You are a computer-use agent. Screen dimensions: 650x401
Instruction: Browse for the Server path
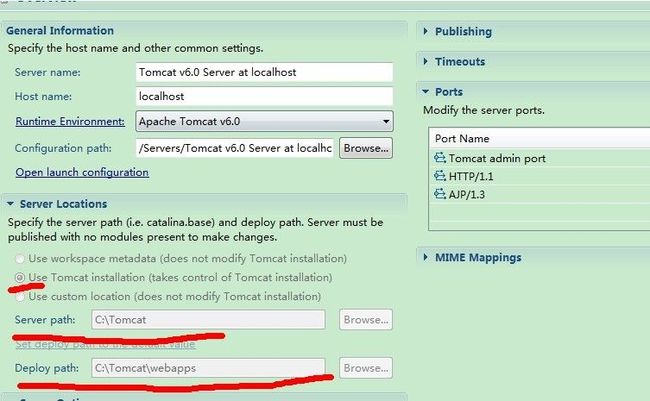366,320
